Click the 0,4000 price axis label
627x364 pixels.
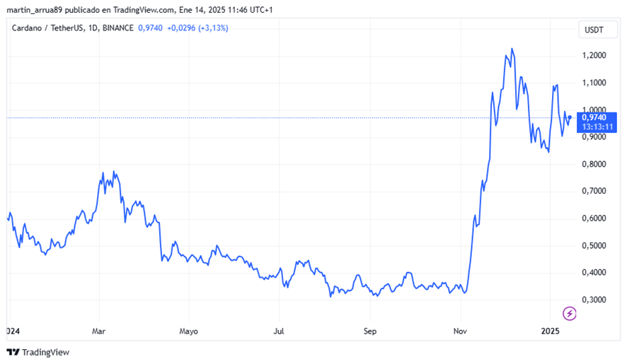point(594,273)
